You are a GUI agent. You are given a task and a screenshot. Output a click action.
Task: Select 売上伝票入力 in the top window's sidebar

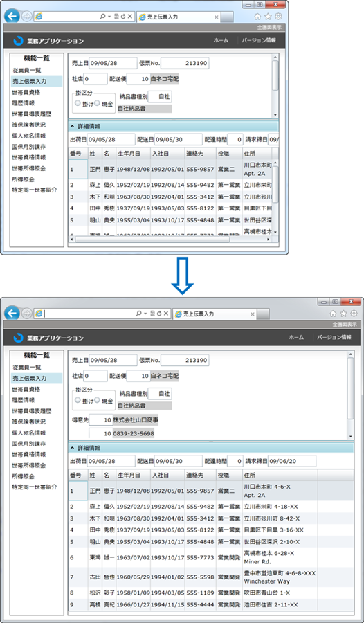(x=37, y=82)
